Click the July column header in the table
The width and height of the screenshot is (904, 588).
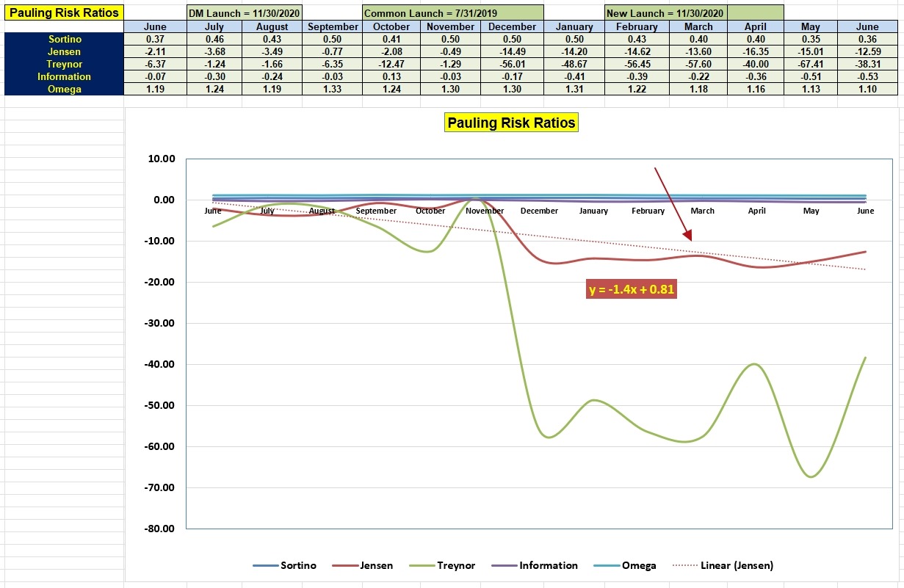tap(214, 26)
